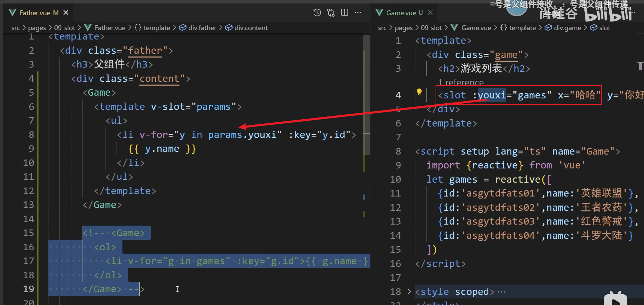
Task: Close the Game.vue tab
Action: pos(430,13)
